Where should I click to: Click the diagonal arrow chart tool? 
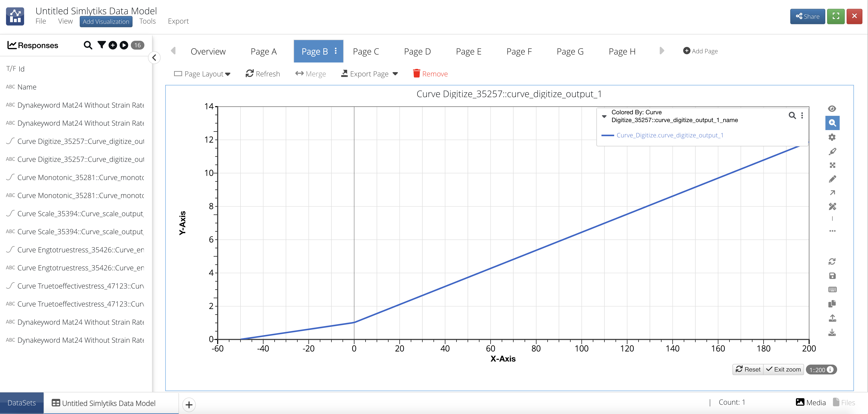click(832, 193)
